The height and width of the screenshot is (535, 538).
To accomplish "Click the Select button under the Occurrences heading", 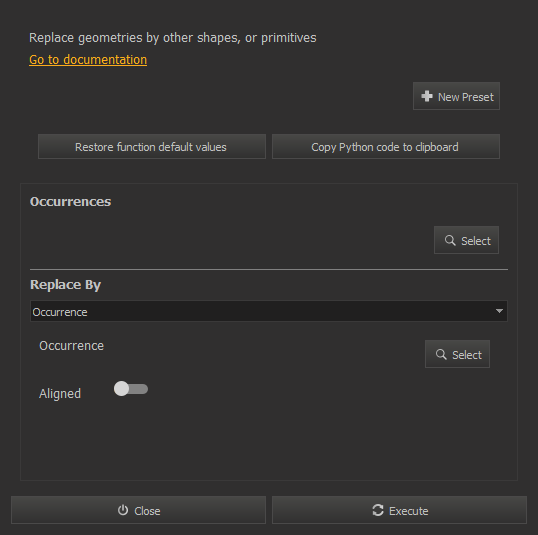I will coord(466,240).
